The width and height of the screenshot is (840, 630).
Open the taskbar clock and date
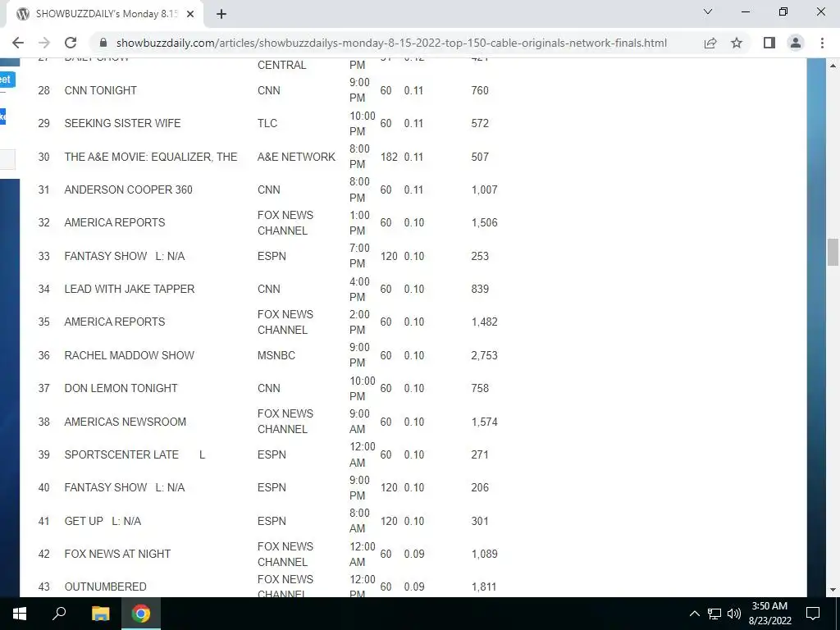(769, 614)
